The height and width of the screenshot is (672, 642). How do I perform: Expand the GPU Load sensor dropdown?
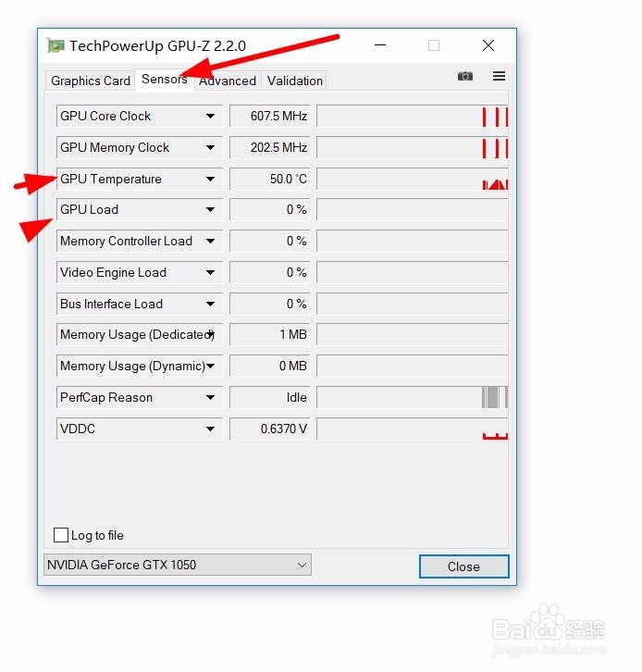210,209
